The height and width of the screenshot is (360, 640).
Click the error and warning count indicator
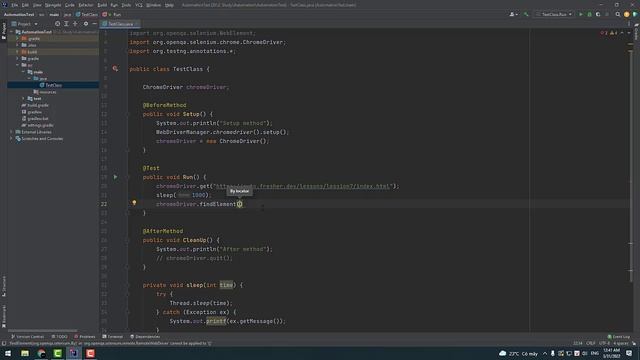tap(609, 33)
